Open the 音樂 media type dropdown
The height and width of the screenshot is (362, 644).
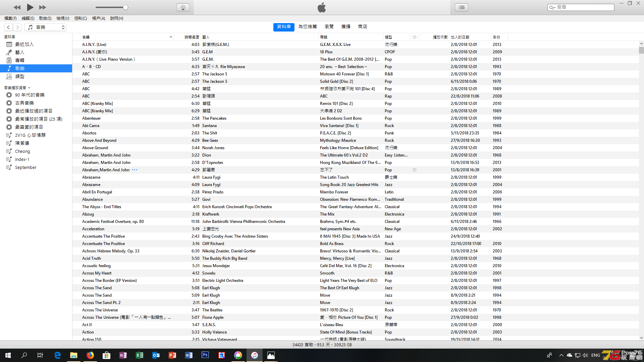tap(45, 27)
